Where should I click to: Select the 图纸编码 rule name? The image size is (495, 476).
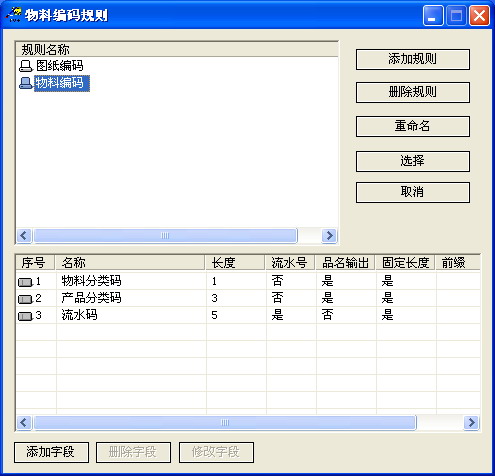(60, 66)
